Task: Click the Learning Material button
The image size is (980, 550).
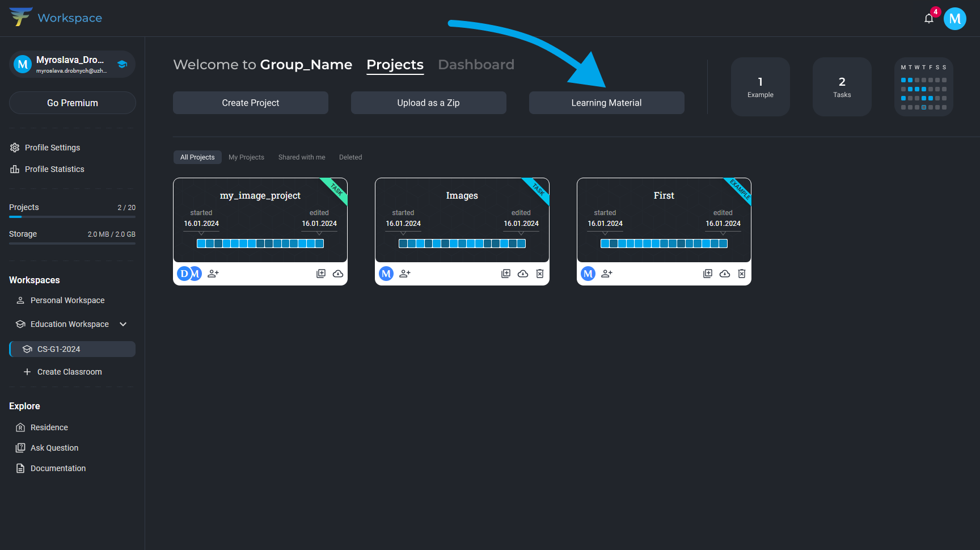Action: 606,103
